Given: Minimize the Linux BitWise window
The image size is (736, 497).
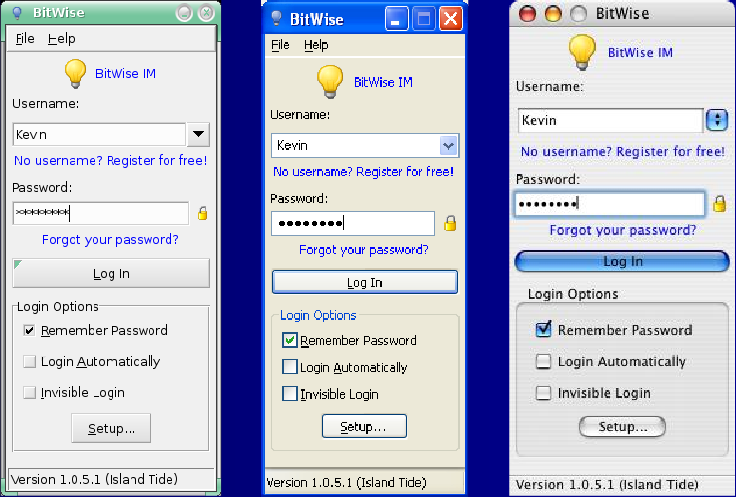Looking at the screenshot, I should [184, 13].
